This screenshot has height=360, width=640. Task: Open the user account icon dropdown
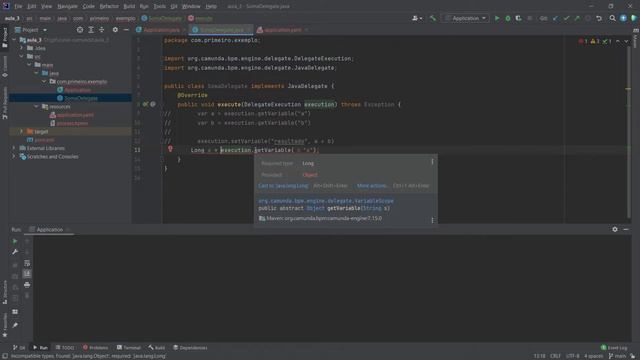coord(417,18)
